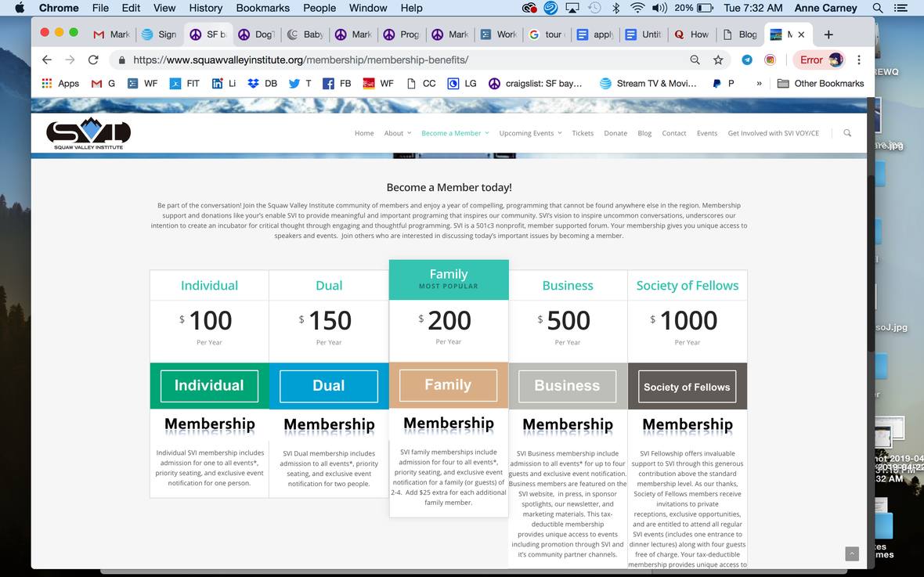Expand hidden bookmarks chevron
The width and height of the screenshot is (924, 577).
coord(759,83)
